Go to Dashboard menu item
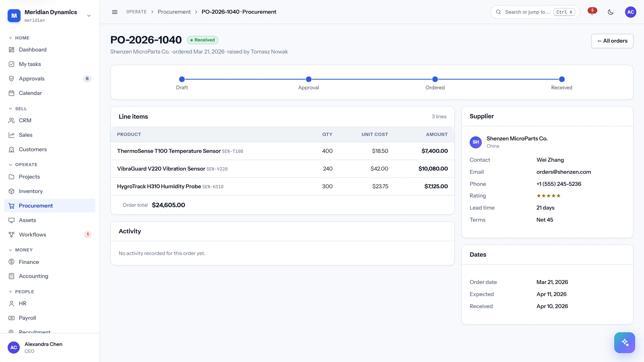 (50, 50)
